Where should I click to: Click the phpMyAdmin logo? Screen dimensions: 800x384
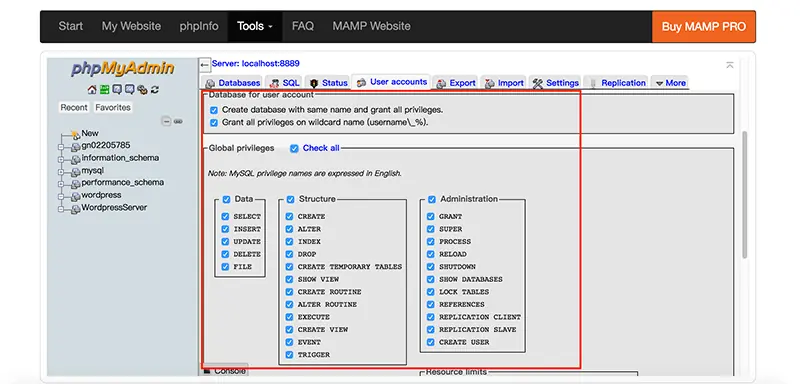click(122, 69)
